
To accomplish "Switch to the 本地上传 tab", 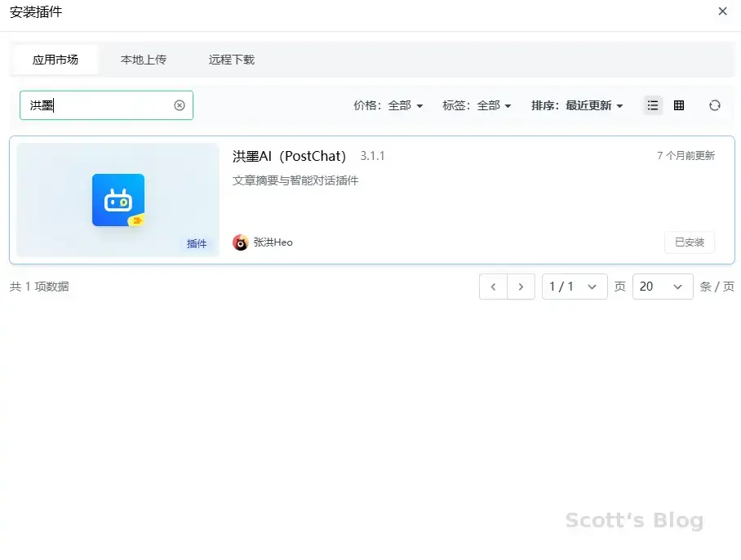I will point(144,60).
